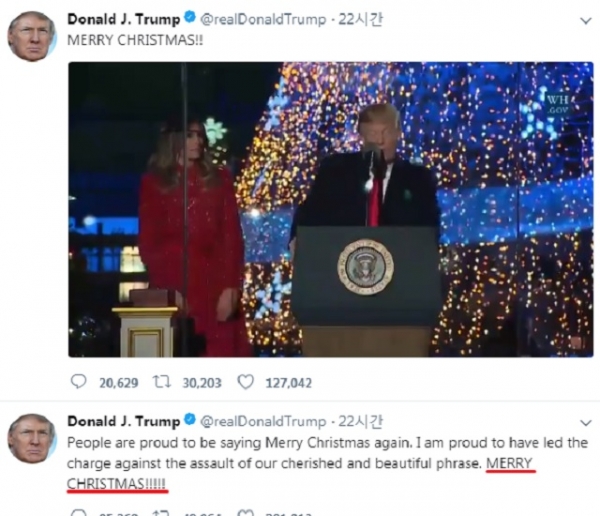Click @realDonaldTrump handle on second tweet

coord(263,421)
